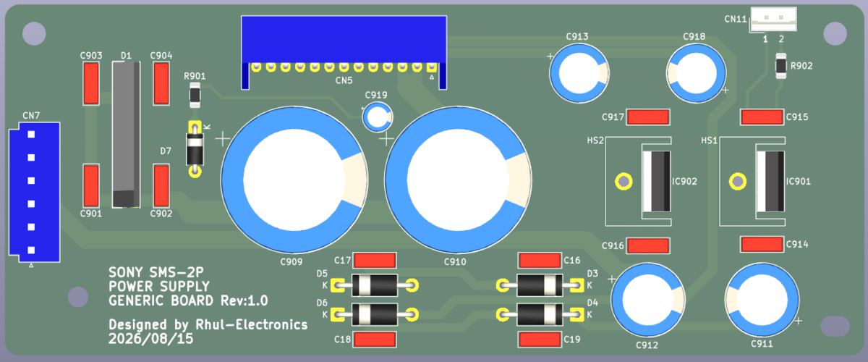
Task: Click the "GENERIC BOARD Rev:1.0" text
Action: tap(188, 300)
